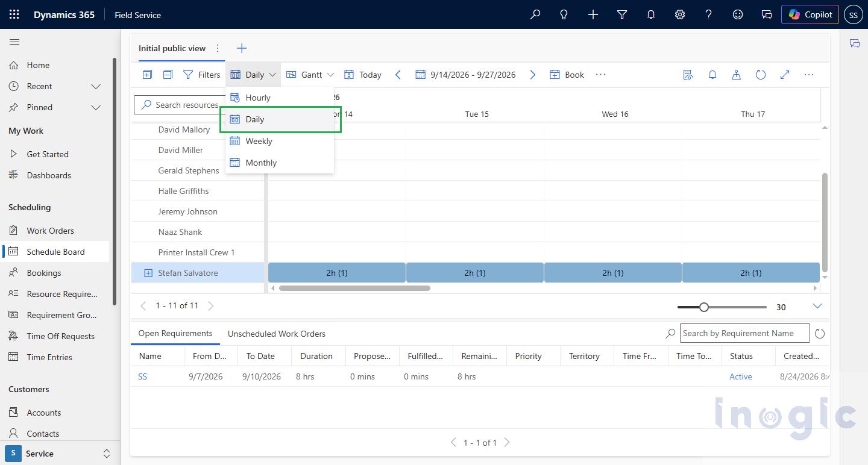The image size is (868, 465).
Task: Toggle full screen focus mode icon
Action: pyautogui.click(x=785, y=75)
